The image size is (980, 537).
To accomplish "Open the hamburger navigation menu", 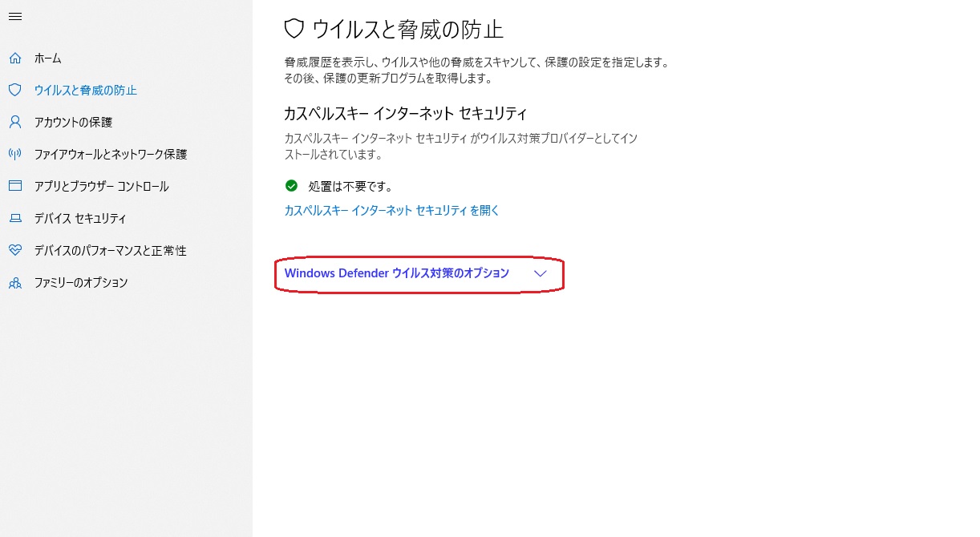I will (14, 17).
